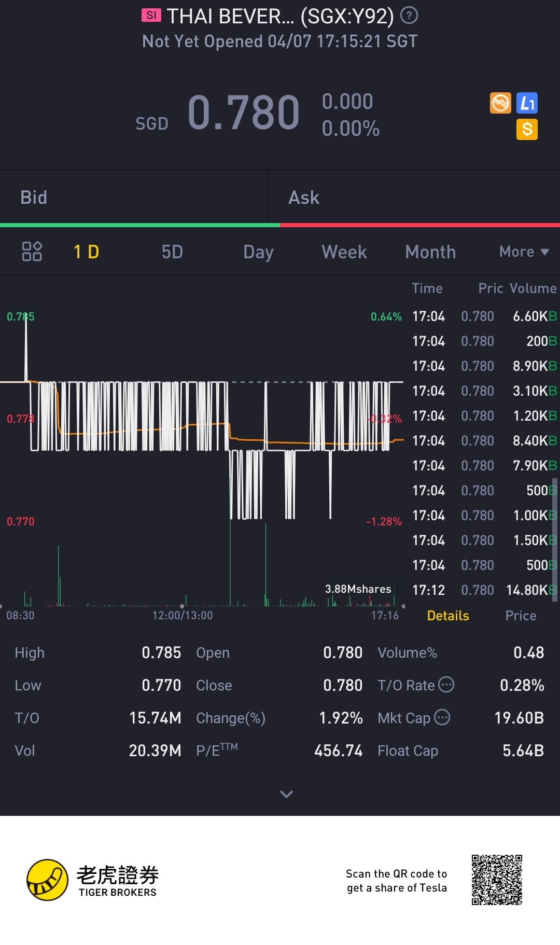The height and width of the screenshot is (945, 560).
Task: Expand more stock stats with chevron
Action: click(x=286, y=794)
